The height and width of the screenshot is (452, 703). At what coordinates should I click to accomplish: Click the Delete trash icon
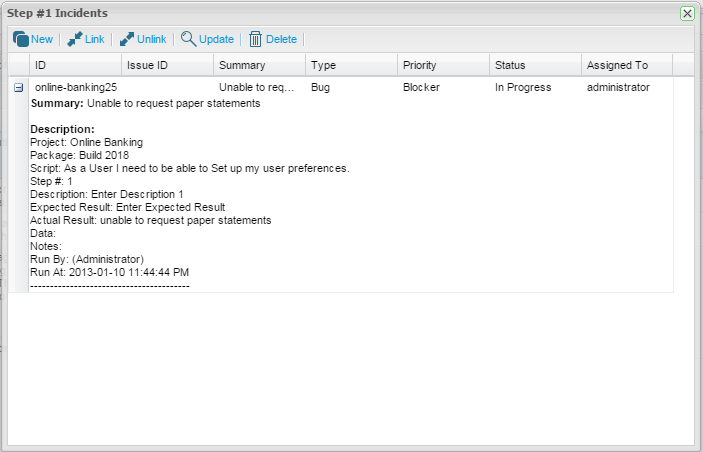click(255, 39)
